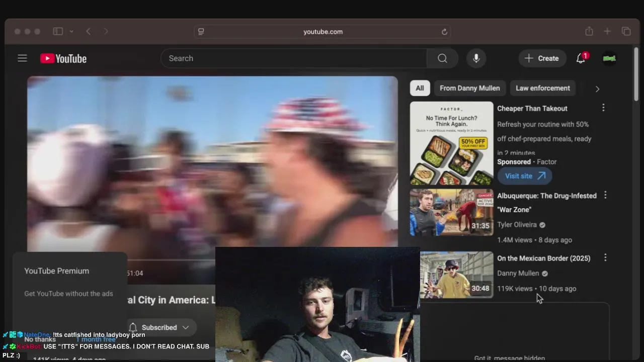Go to YouTube home via logo
Screen dimensions: 644x362
pyautogui.click(x=63, y=59)
